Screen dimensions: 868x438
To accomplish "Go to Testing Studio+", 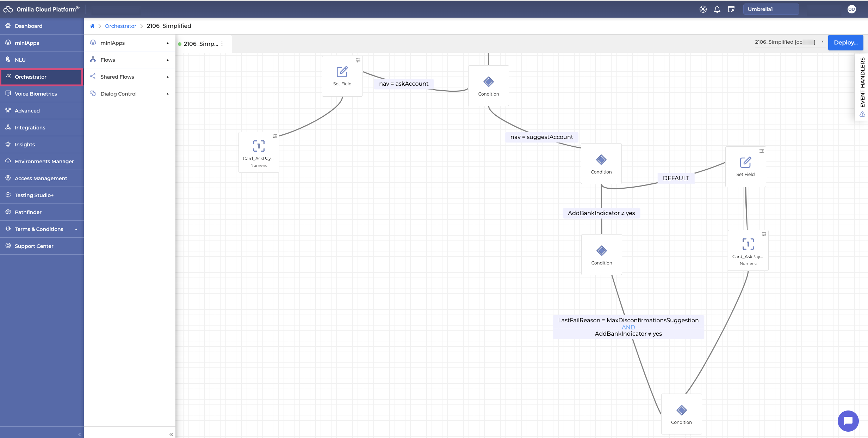I will [34, 195].
